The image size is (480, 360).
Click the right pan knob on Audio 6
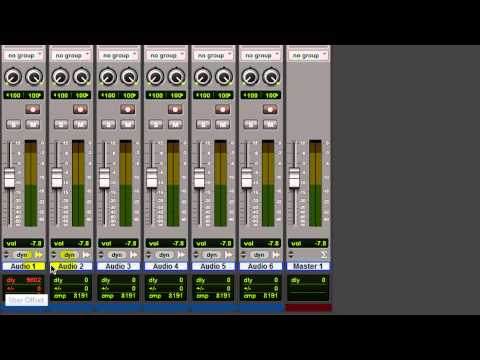271,77
